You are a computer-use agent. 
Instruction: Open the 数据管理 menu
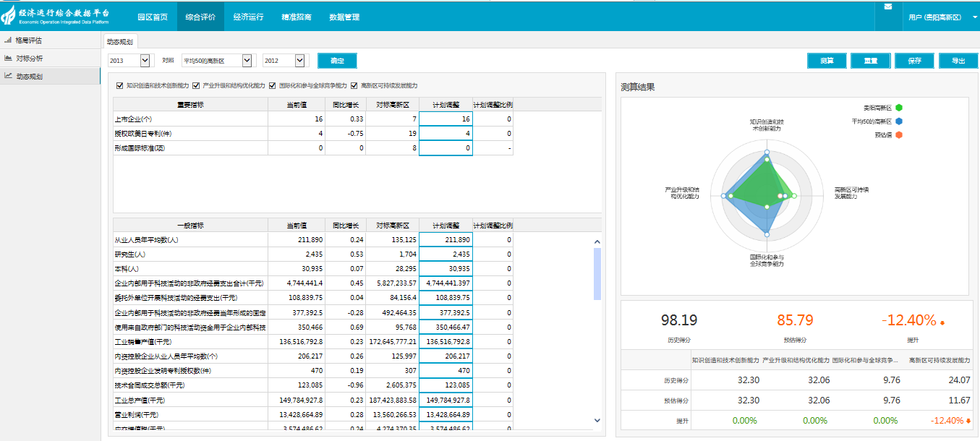(344, 17)
